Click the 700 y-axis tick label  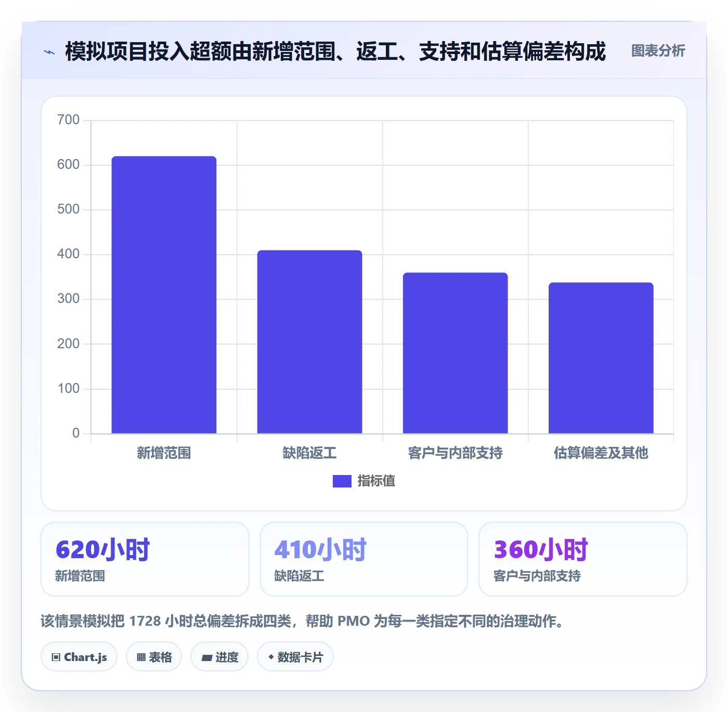pos(68,120)
